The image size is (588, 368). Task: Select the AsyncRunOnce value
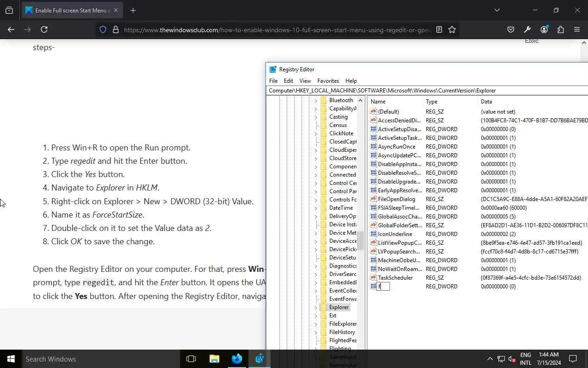396,147
